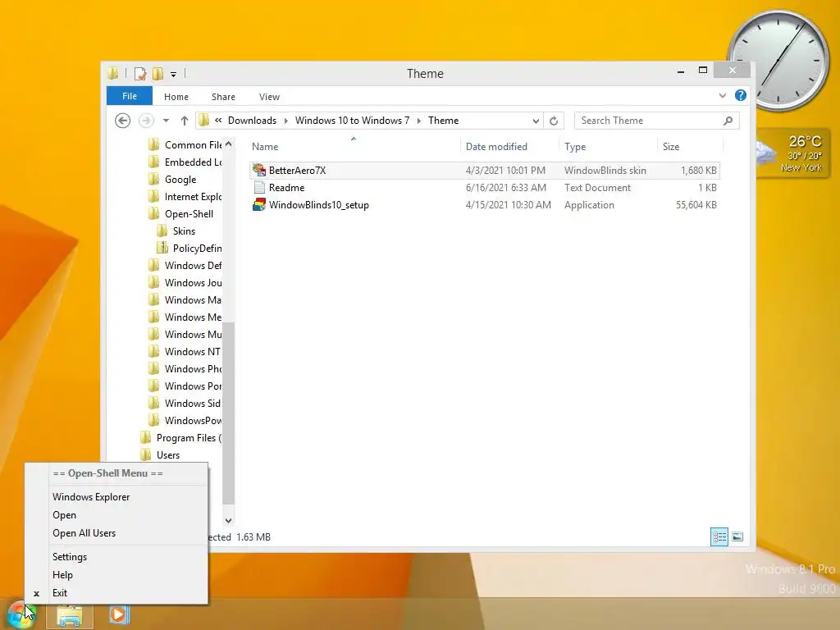This screenshot has width=840, height=630.
Task: Select the Readme text document icon
Action: pyautogui.click(x=259, y=188)
